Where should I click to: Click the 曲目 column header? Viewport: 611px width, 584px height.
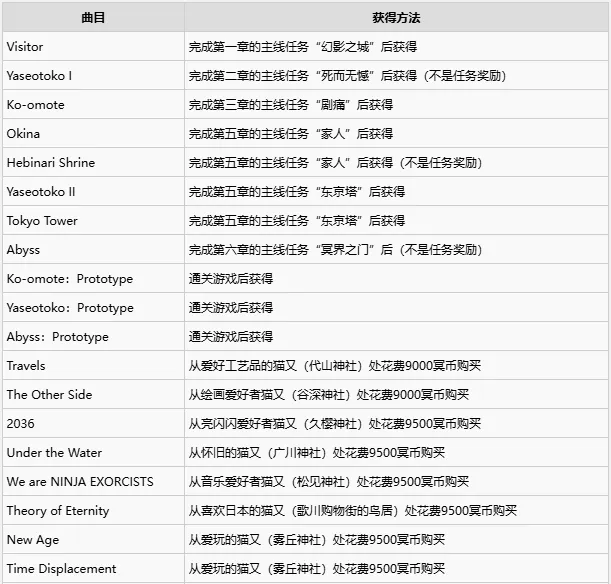tap(93, 18)
